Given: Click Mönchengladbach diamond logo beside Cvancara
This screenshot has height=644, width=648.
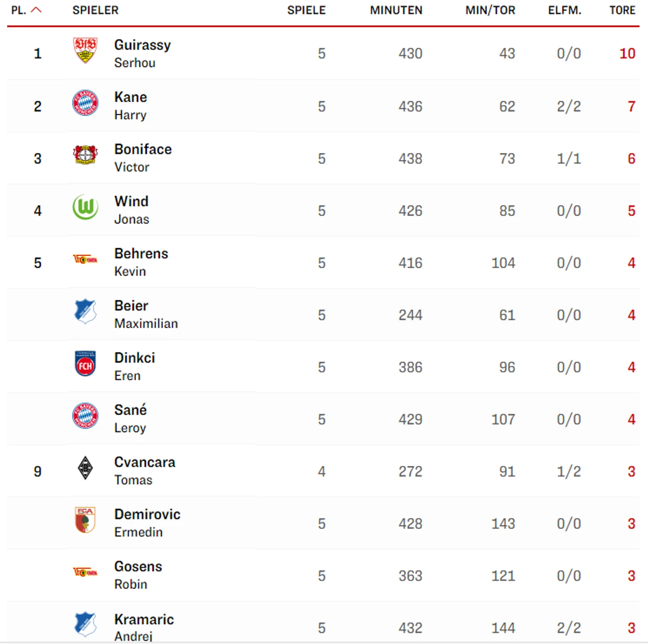Looking at the screenshot, I should pyautogui.click(x=85, y=468).
